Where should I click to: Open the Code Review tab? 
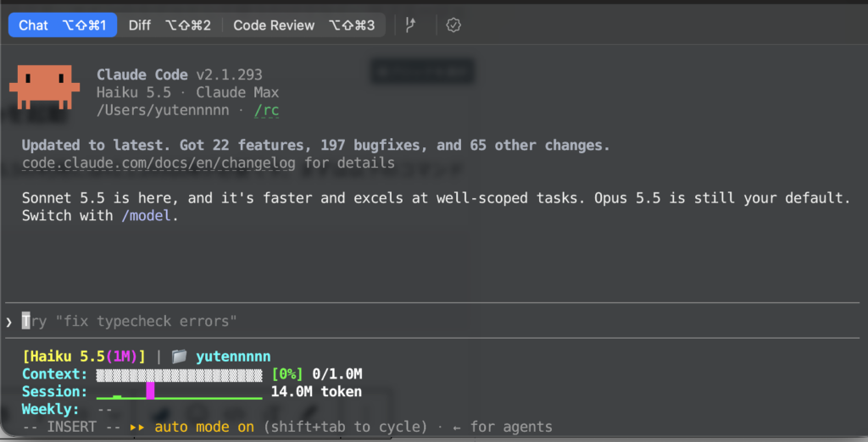304,25
